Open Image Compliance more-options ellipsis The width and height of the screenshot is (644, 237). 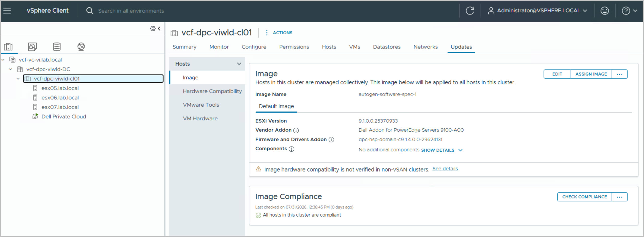point(619,197)
